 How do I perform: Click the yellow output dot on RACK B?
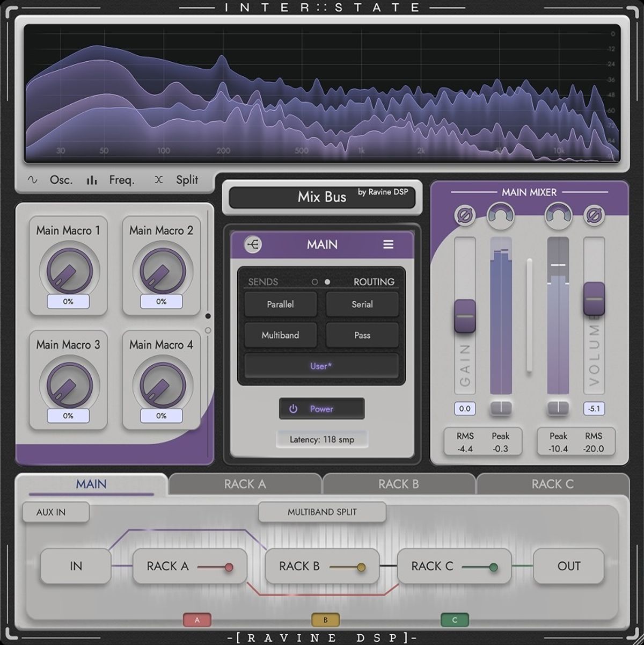(x=361, y=567)
